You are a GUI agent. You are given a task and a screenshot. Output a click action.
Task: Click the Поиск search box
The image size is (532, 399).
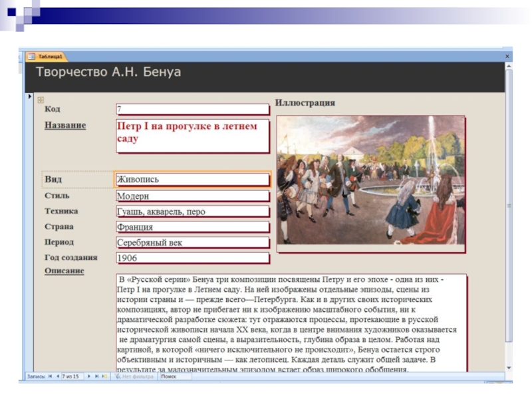(176, 376)
